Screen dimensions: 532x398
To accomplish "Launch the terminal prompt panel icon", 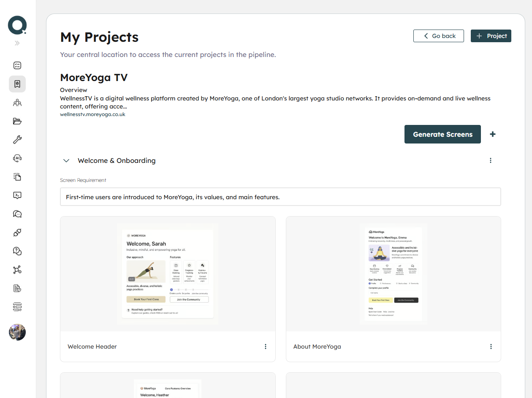I will click(17, 195).
